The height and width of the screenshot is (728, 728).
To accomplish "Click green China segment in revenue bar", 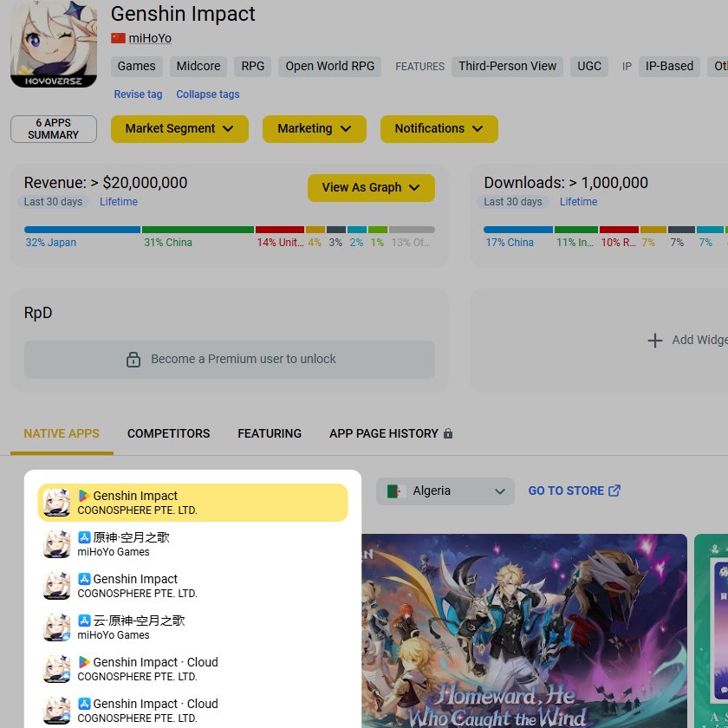I will tap(198, 230).
